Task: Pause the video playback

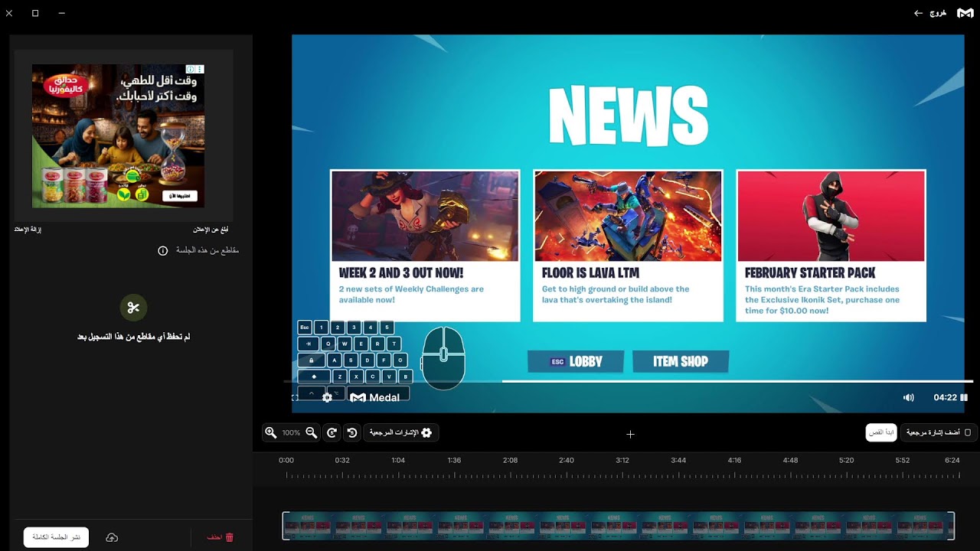Action: [964, 397]
